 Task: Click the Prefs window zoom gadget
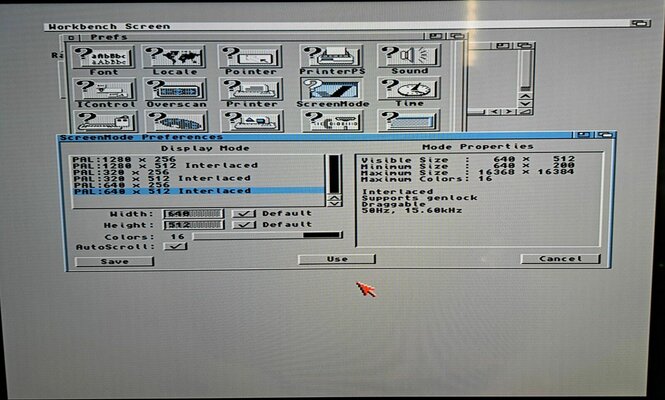click(x=436, y=36)
